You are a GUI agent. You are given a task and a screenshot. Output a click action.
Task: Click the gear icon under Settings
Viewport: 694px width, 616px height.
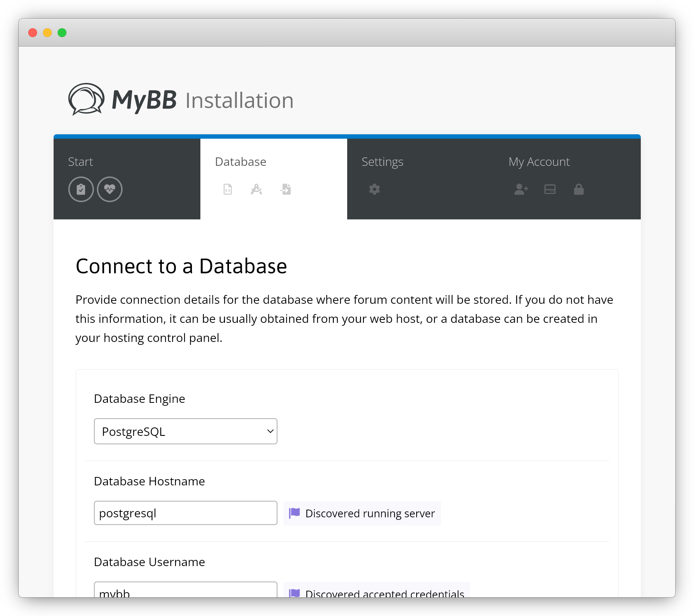coord(374,189)
